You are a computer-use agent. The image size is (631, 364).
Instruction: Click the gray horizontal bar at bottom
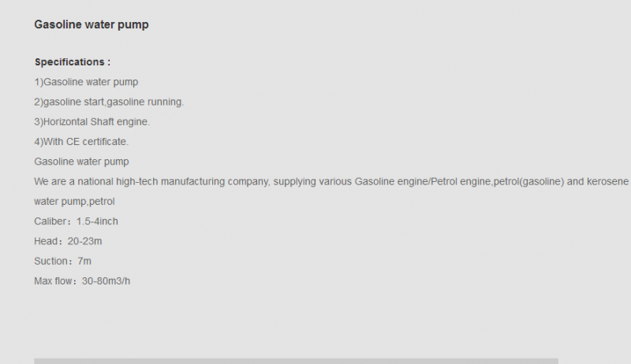297,361
